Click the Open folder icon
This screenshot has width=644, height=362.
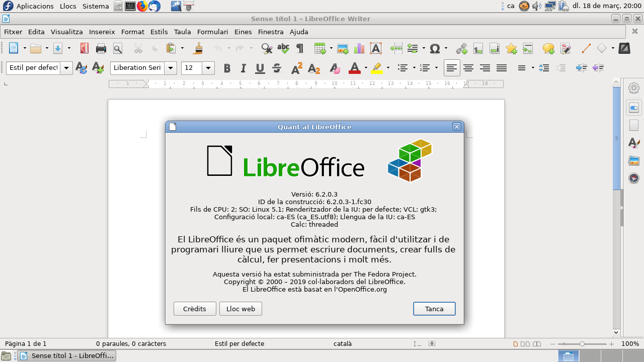click(x=35, y=49)
